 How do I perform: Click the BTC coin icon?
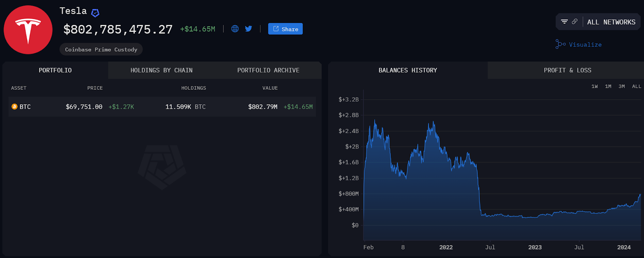tap(14, 107)
